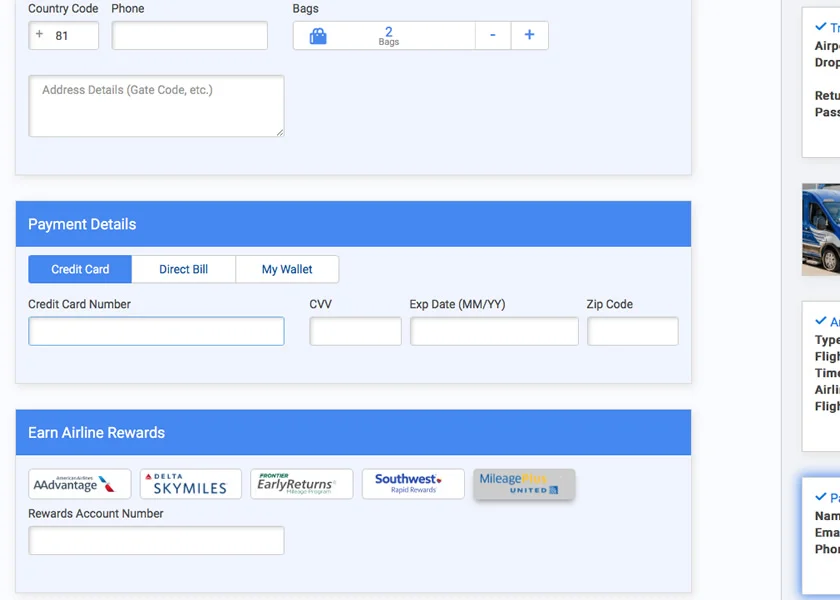Image resolution: width=840 pixels, height=600 pixels.
Task: Click the CVV input field
Action: pos(355,331)
